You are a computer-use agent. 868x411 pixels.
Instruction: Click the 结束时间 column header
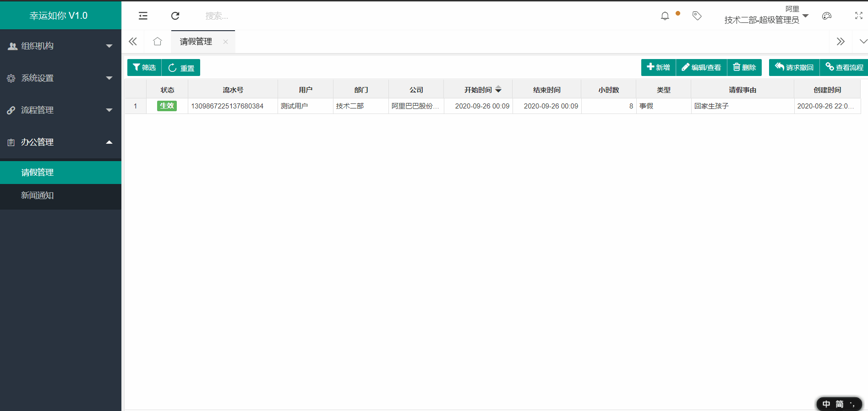pos(546,90)
